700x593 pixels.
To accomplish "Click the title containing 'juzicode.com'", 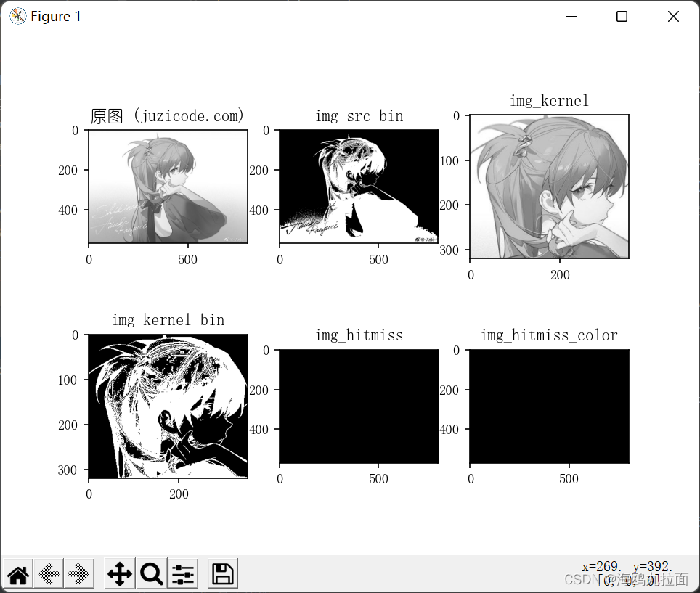I will pos(168,116).
